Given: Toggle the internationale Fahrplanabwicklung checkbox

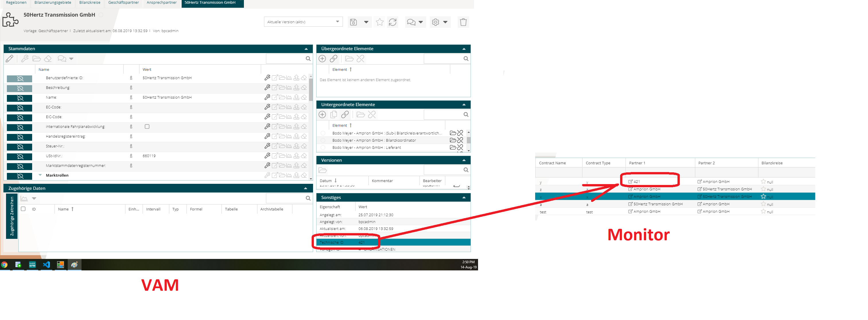Looking at the screenshot, I should (147, 126).
